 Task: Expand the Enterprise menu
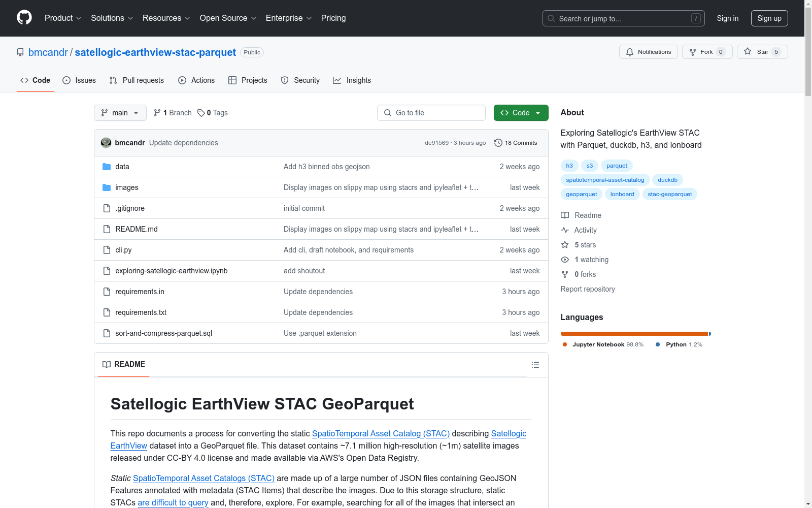pyautogui.click(x=289, y=18)
